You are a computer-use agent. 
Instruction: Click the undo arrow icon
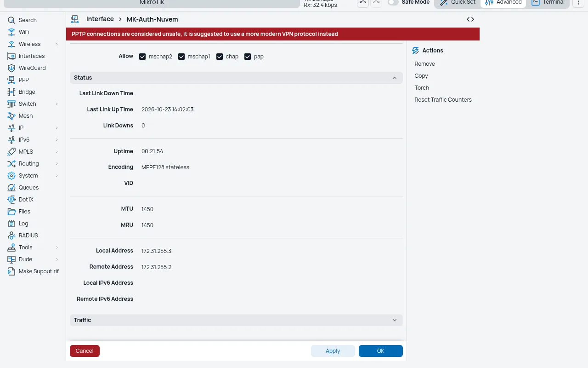click(x=363, y=2)
